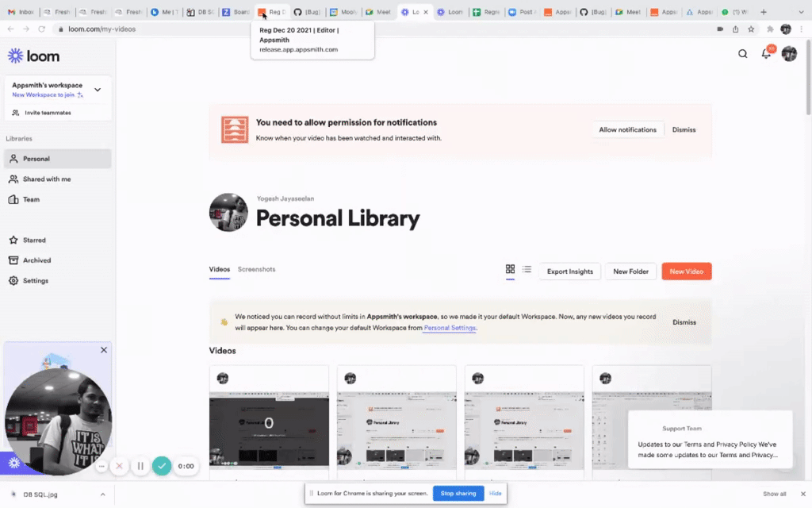The image size is (812, 508).
Task: Open the Team library
Action: [x=57, y=199]
